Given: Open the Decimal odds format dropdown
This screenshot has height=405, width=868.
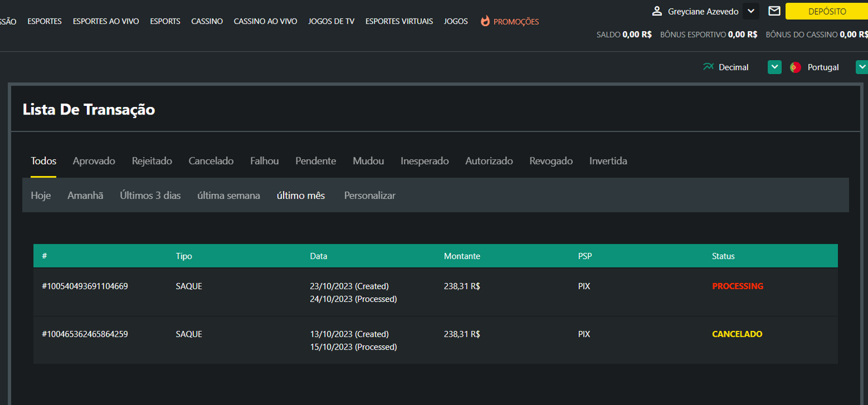Looking at the screenshot, I should (x=774, y=67).
